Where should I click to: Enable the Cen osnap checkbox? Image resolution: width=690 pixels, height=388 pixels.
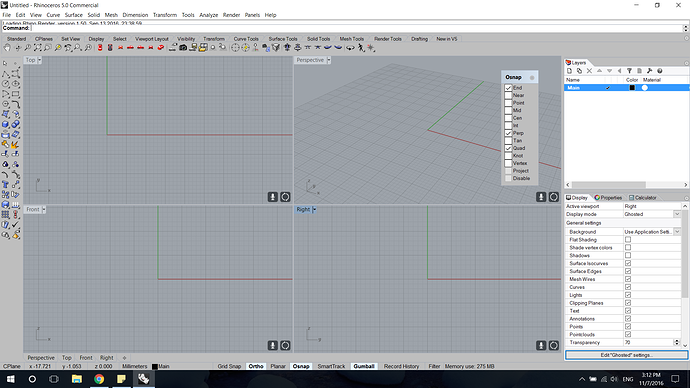(508, 118)
